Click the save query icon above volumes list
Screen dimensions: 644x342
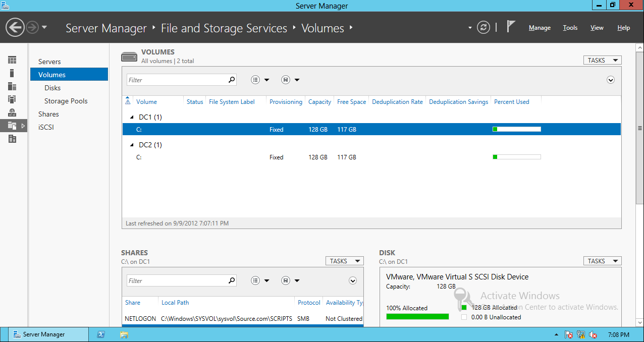tap(287, 80)
